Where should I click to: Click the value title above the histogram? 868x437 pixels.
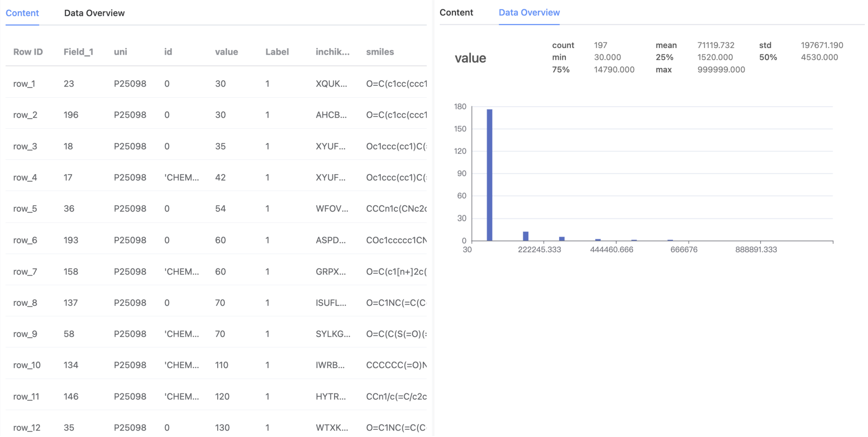(471, 58)
